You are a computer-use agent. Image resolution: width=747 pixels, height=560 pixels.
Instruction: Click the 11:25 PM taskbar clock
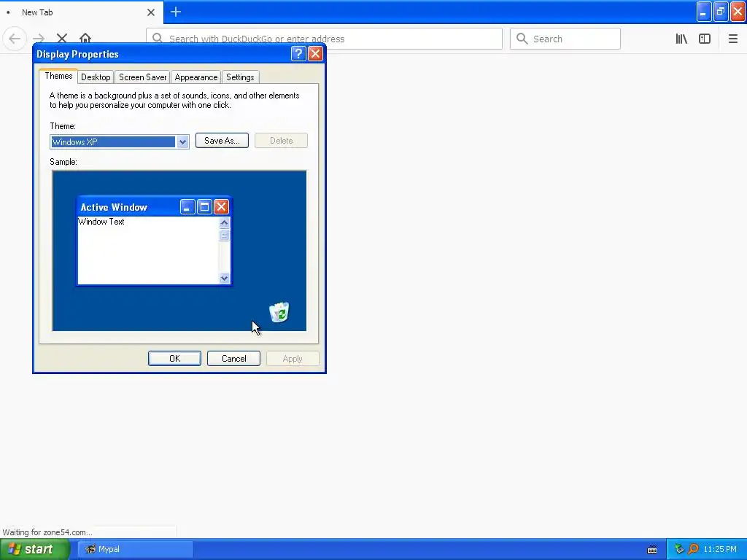click(720, 549)
